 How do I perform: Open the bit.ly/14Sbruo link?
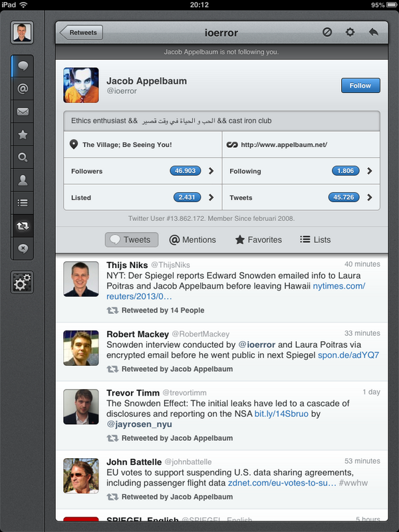point(281,414)
